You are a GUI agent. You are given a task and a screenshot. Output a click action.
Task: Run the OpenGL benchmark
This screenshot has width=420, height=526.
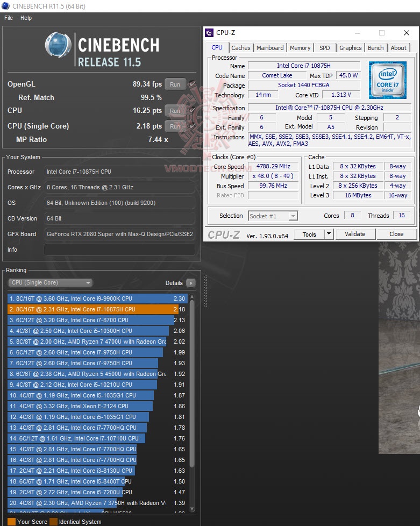point(175,84)
